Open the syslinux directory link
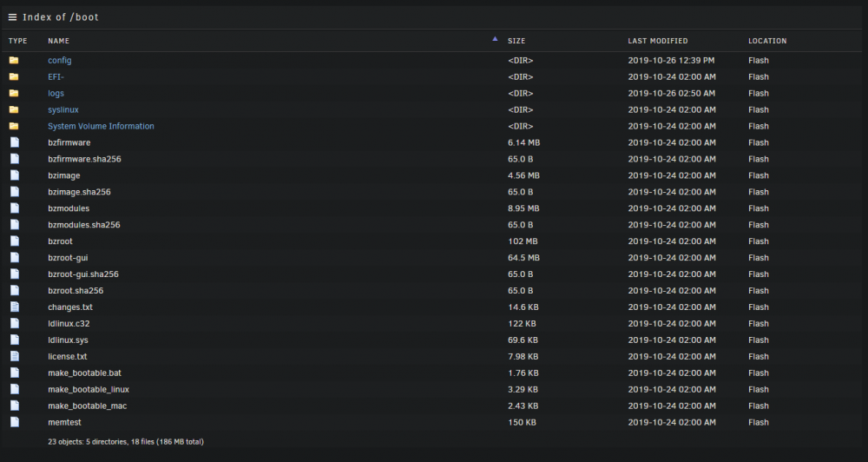The height and width of the screenshot is (462, 868). [x=63, y=109]
